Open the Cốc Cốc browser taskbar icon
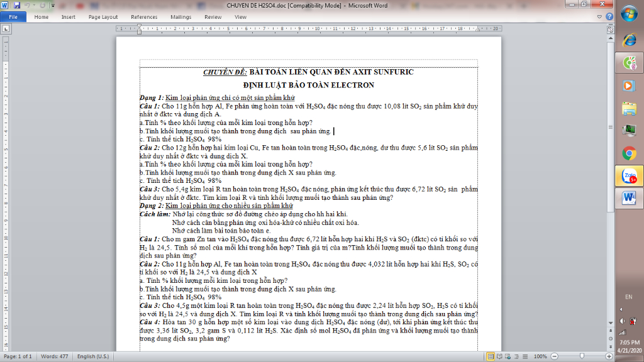644x362 pixels. (x=629, y=63)
